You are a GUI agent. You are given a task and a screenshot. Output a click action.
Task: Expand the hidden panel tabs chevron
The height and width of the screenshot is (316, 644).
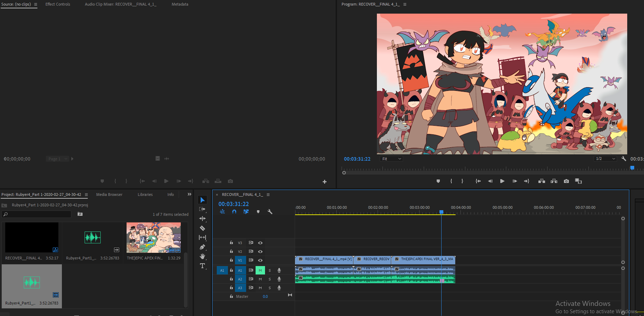tap(189, 194)
